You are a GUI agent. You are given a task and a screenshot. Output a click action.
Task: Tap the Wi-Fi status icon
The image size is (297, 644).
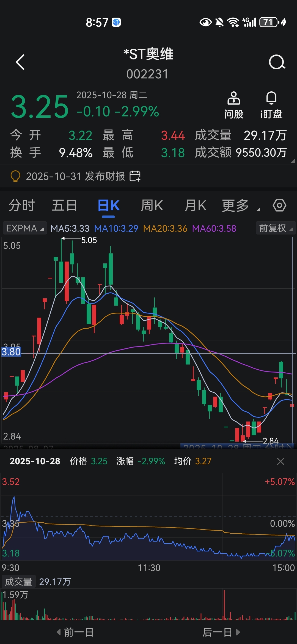coord(233,22)
